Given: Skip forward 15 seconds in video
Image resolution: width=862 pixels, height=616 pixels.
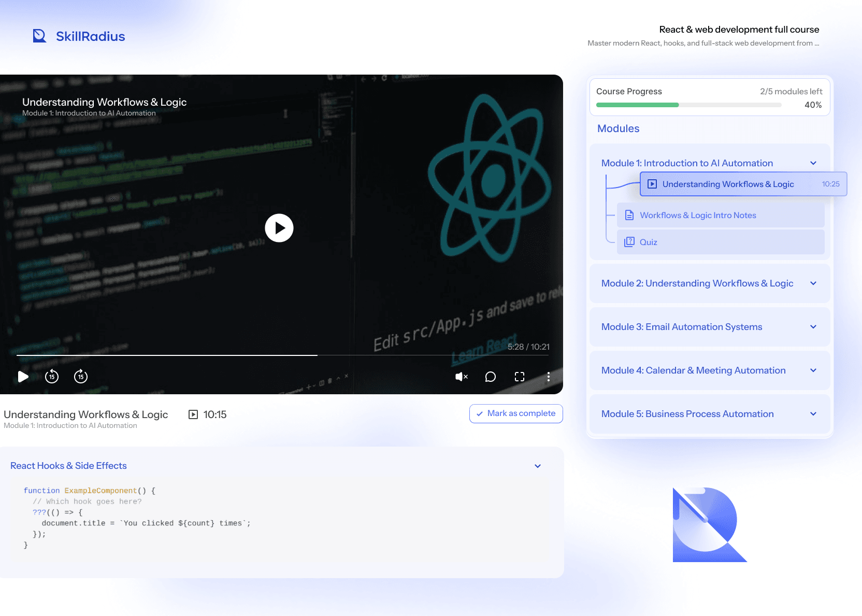Looking at the screenshot, I should [81, 377].
